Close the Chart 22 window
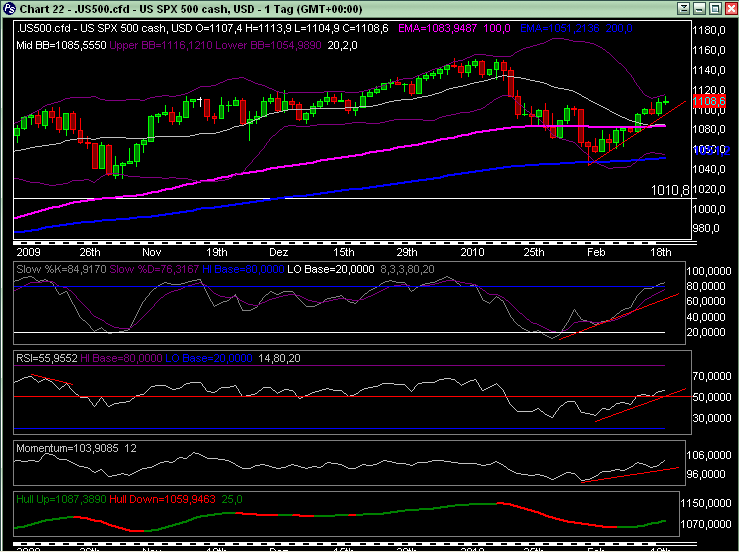The image size is (739, 552). (x=731, y=8)
